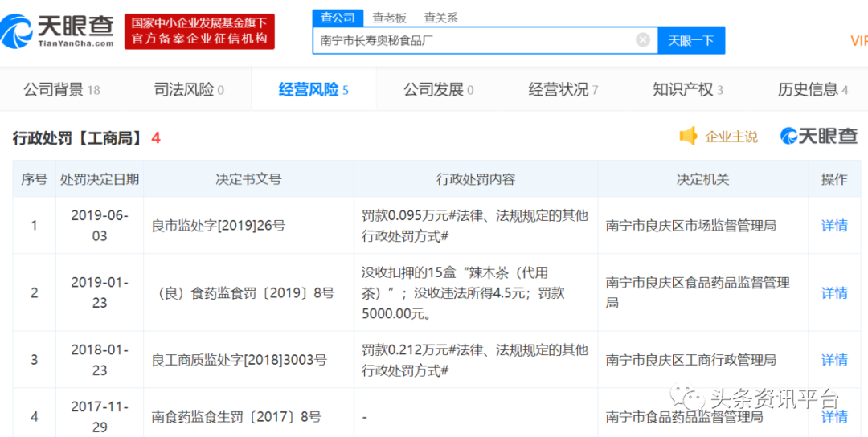Click the red count 4 beside 行政处罚
The image size is (868, 437).
click(x=156, y=137)
